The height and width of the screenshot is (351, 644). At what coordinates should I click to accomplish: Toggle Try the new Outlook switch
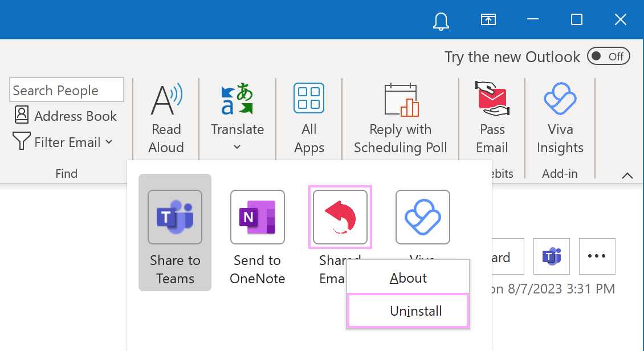pyautogui.click(x=608, y=56)
